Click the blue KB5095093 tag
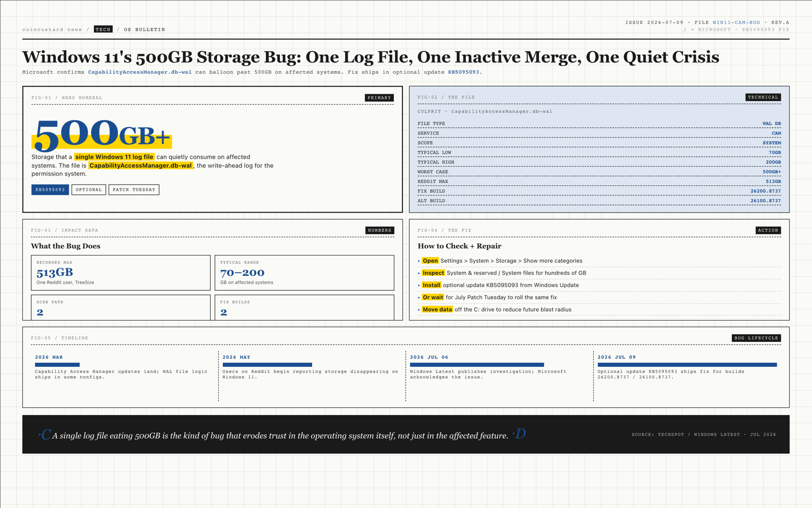The width and height of the screenshot is (812, 508). 50,189
